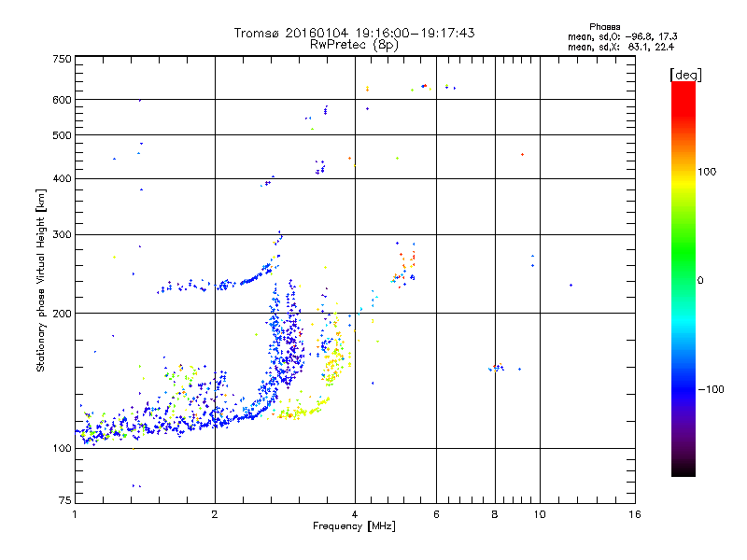Click the 'mean, sd,X: 83.1, 22.4' line

click(621, 47)
